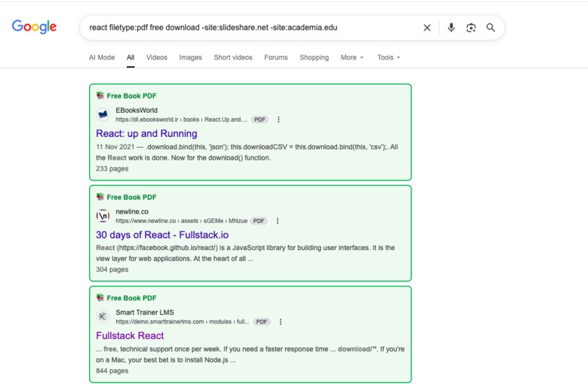The image size is (588, 387).
Task: Switch to AI Mode tab
Action: (101, 58)
